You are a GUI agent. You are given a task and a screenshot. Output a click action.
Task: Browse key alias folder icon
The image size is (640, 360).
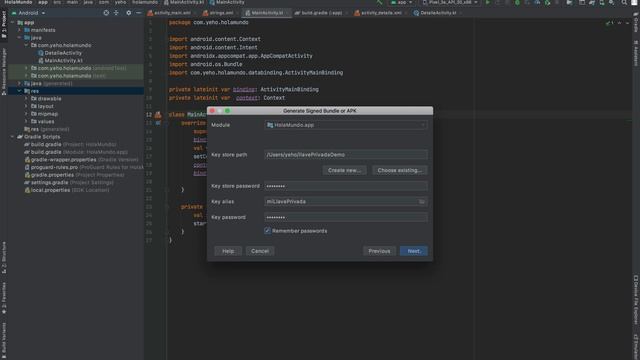tap(422, 202)
